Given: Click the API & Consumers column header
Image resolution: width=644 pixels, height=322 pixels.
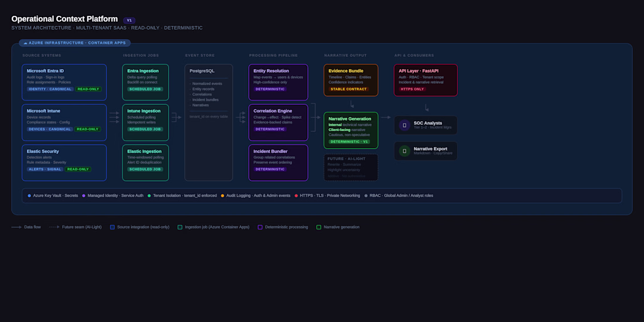Looking at the screenshot, I should [x=414, y=56].
